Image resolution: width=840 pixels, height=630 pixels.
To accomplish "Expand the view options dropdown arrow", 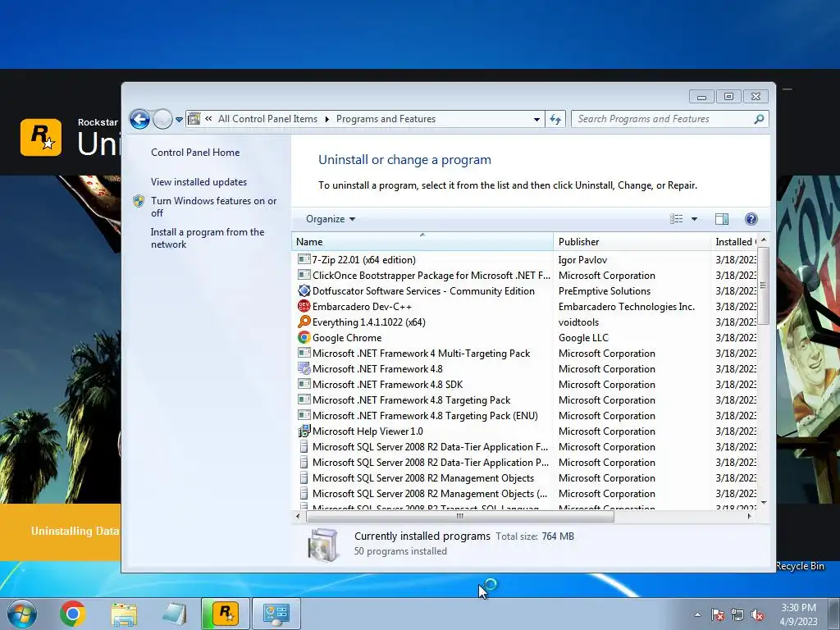I will (x=694, y=218).
